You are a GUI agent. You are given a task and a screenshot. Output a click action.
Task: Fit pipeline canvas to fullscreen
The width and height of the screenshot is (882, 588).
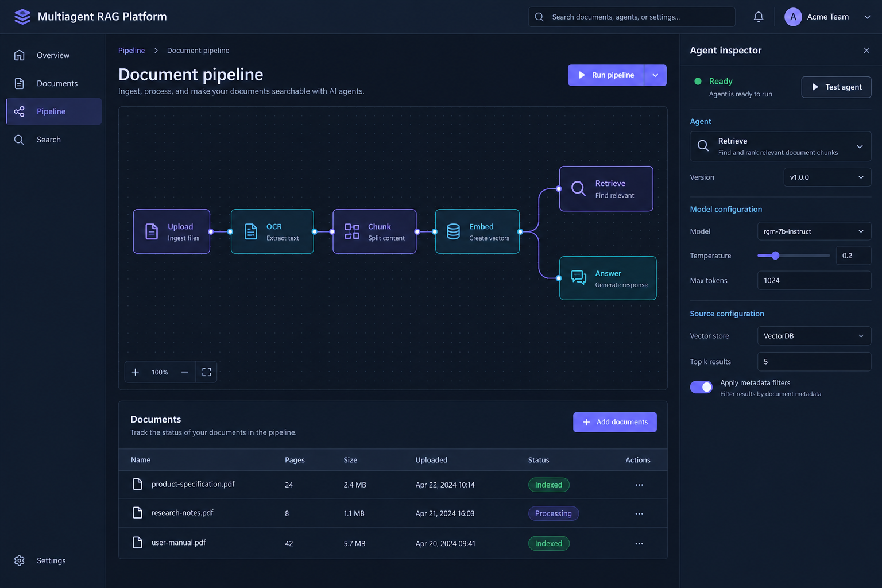pos(207,372)
